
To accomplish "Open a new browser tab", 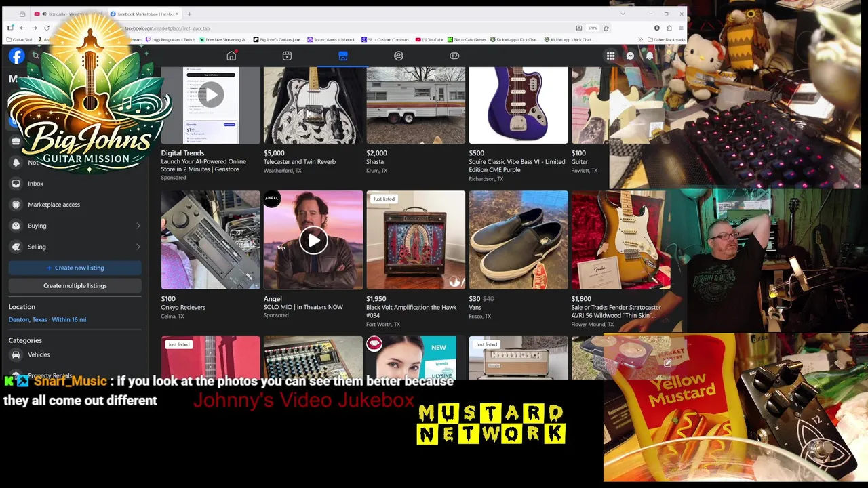I will 189,14.
